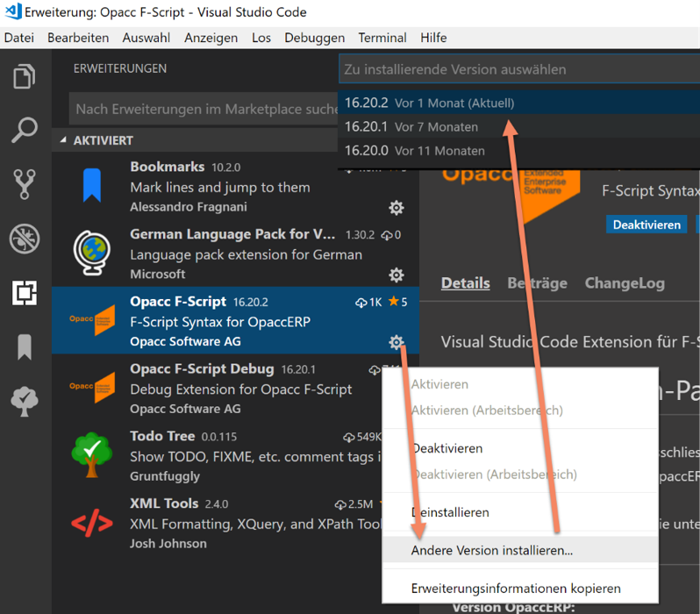
Task: Open the Explorer view in activity bar
Action: coord(24,76)
